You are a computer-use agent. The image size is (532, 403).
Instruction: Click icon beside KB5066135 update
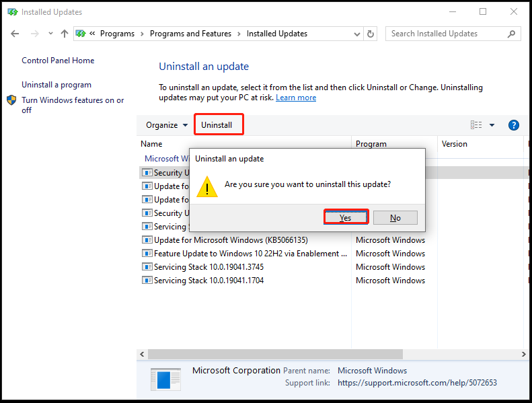tap(147, 240)
